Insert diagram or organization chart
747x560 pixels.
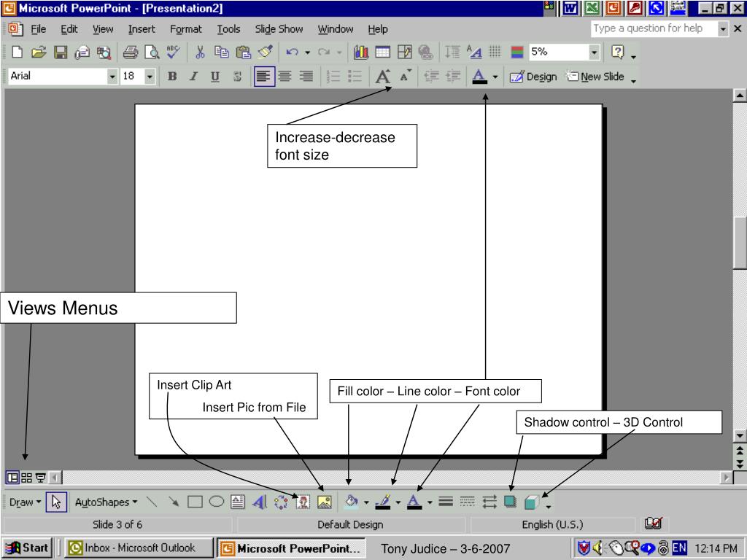[x=281, y=502]
